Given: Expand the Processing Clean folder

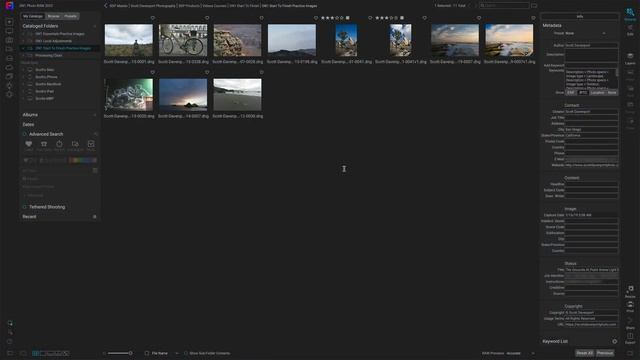Looking at the screenshot, I should pos(24,56).
